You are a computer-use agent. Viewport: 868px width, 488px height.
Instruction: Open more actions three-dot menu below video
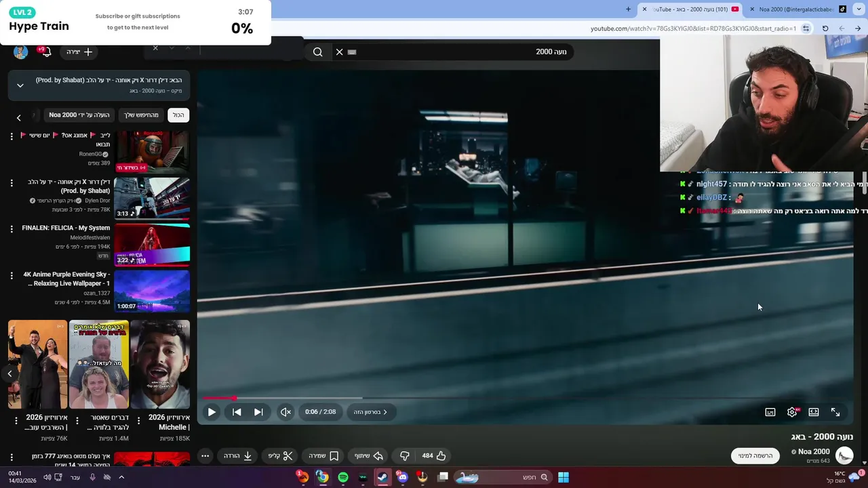click(x=205, y=456)
